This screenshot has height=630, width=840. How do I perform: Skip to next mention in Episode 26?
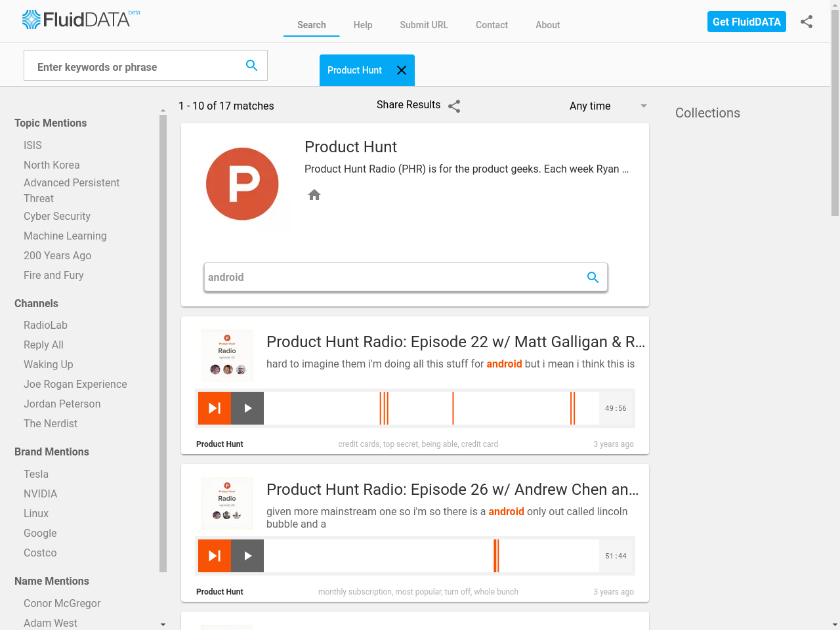[x=215, y=556]
